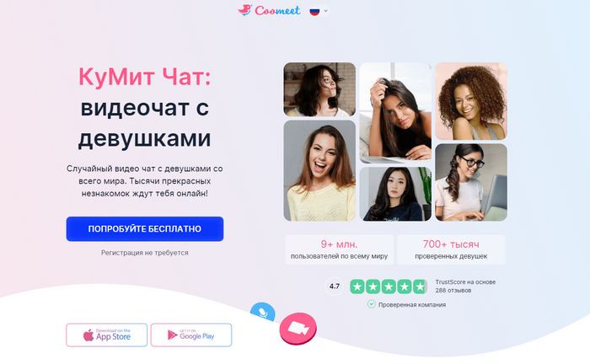The height and width of the screenshot is (364, 590).
Task: Click the ПОПРОБУЙТЕ БЕСПЛАТНО button
Action: [x=145, y=228]
